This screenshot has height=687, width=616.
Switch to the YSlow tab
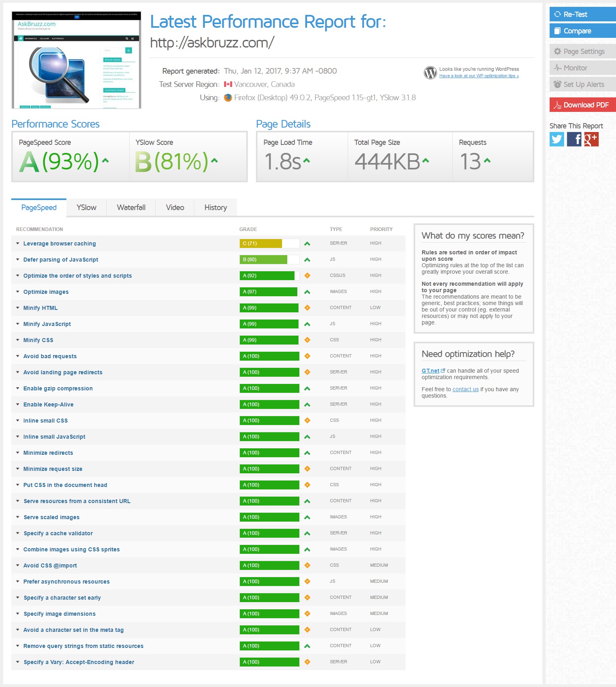pyautogui.click(x=87, y=208)
